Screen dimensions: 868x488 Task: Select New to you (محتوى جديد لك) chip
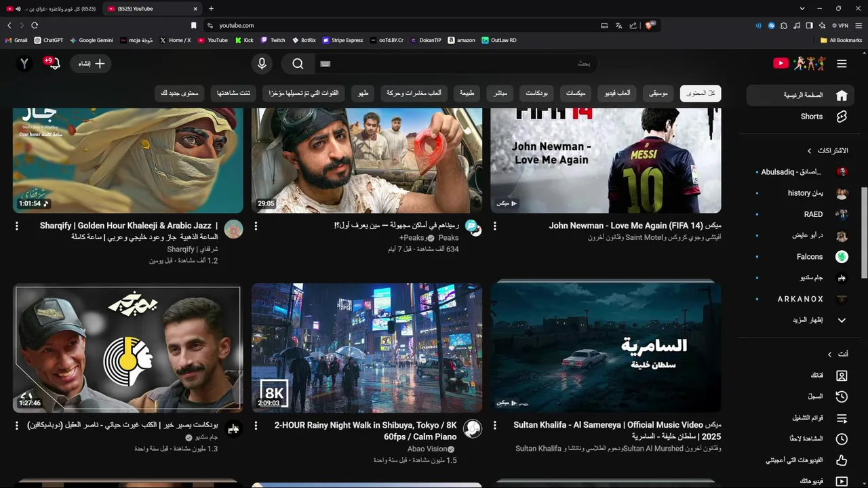point(180,93)
